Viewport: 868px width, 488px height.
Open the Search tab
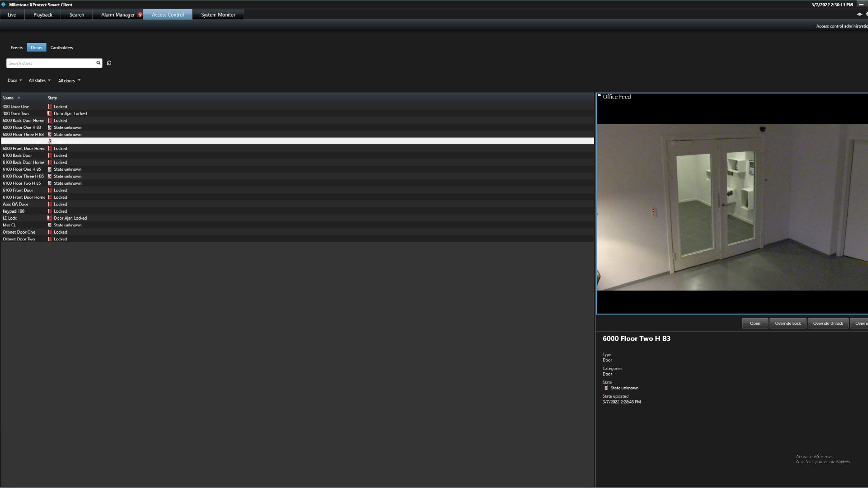point(77,15)
